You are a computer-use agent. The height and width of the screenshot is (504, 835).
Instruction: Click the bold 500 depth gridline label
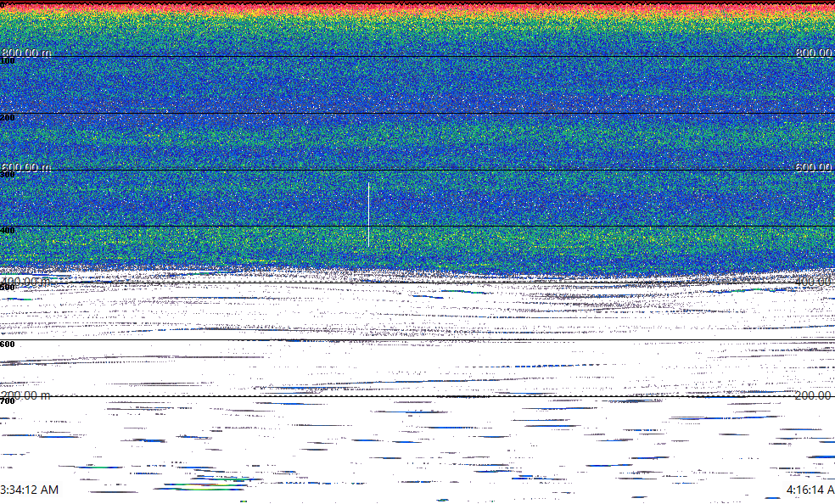8,288
